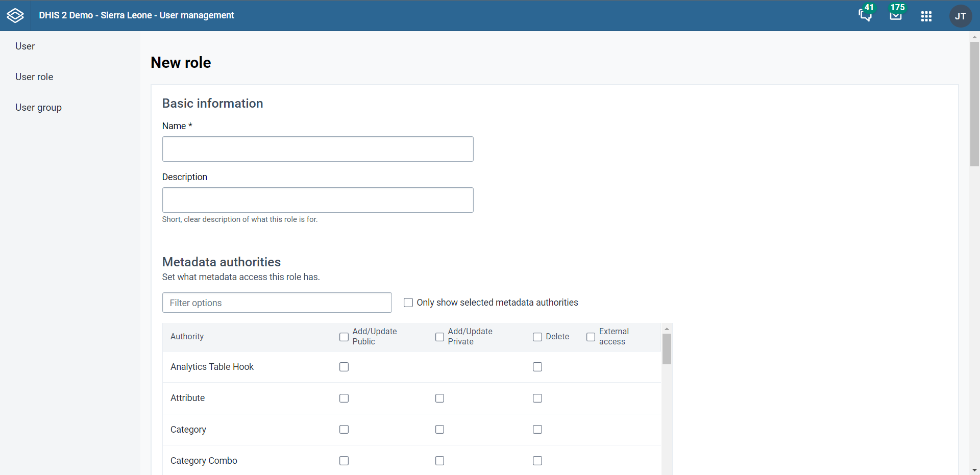Check the Add/Update Private column header checkbox
The width and height of the screenshot is (980, 475).
(x=439, y=337)
